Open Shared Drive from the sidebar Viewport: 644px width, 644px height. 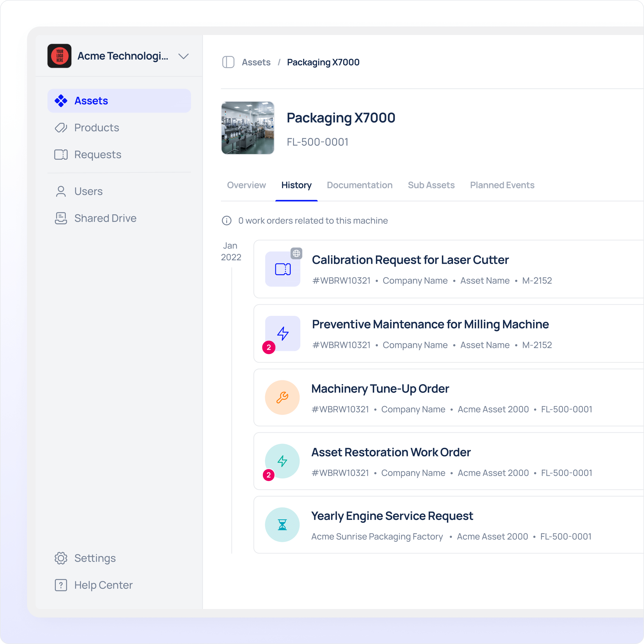pyautogui.click(x=105, y=218)
